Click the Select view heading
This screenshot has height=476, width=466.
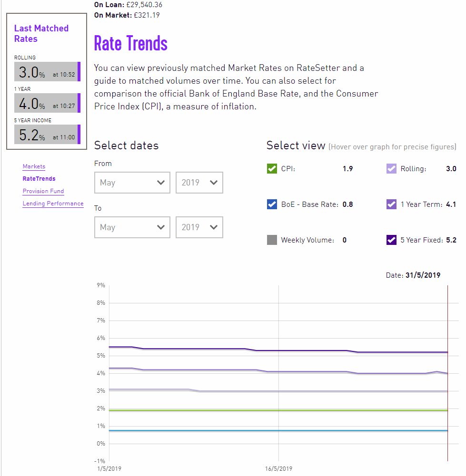(296, 146)
